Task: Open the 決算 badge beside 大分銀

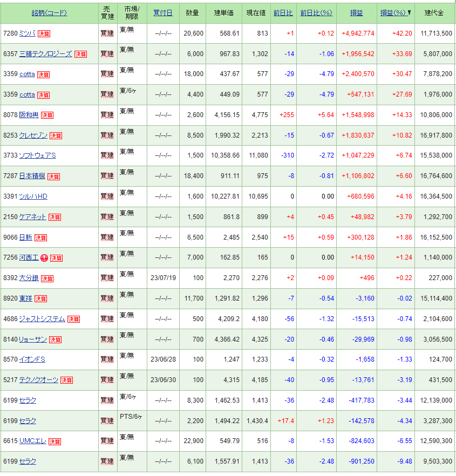Action: (47, 278)
